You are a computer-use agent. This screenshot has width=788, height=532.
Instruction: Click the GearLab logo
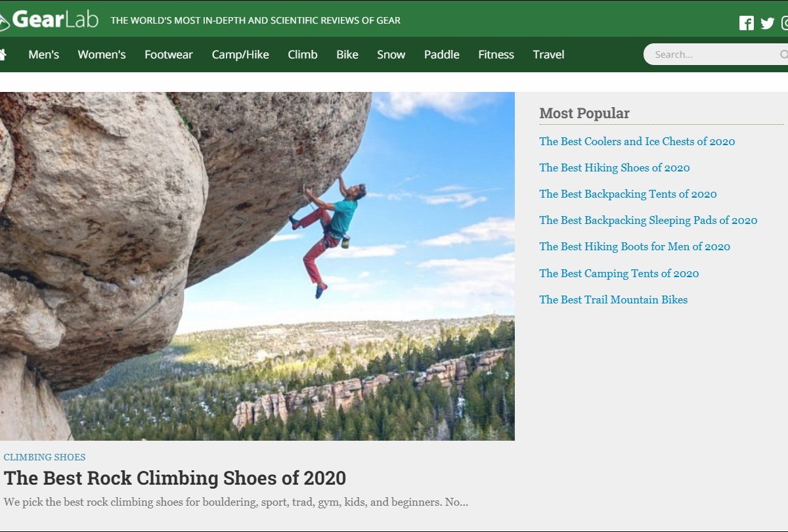click(x=50, y=20)
